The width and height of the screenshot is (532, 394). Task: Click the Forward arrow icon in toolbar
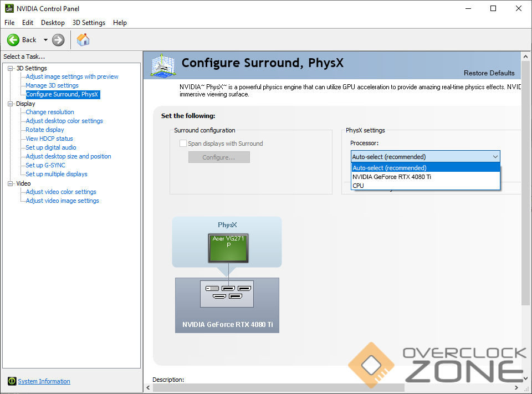[x=58, y=40]
